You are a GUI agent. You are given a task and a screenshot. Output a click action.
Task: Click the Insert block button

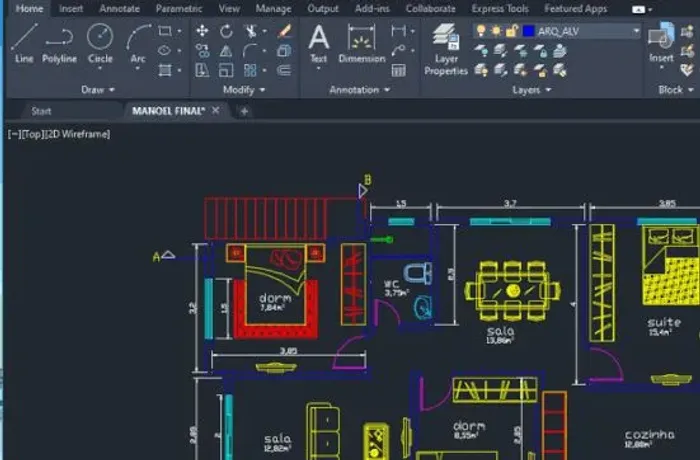[x=661, y=43]
